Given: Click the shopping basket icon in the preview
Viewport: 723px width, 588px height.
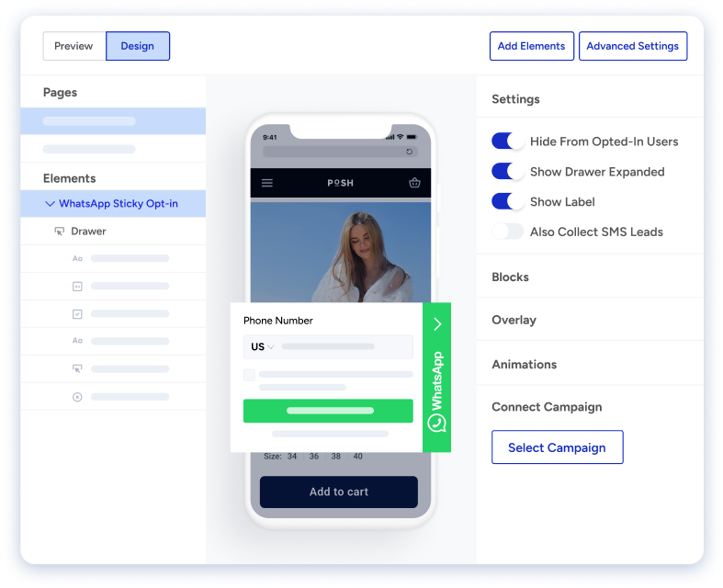Looking at the screenshot, I should pyautogui.click(x=414, y=183).
